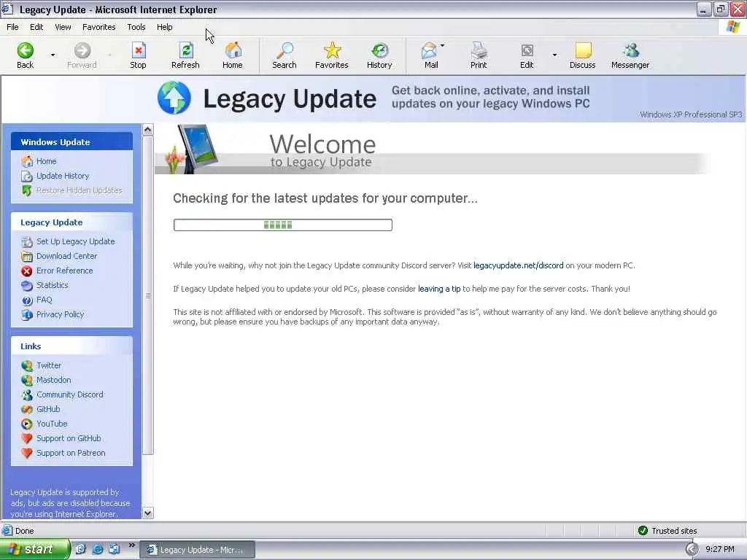
Task: Expand hidden system tray icons arrow
Action: (x=692, y=550)
